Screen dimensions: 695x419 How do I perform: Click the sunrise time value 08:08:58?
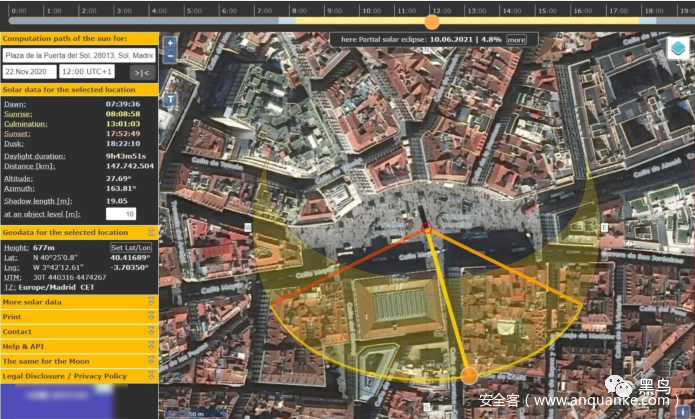coord(123,114)
